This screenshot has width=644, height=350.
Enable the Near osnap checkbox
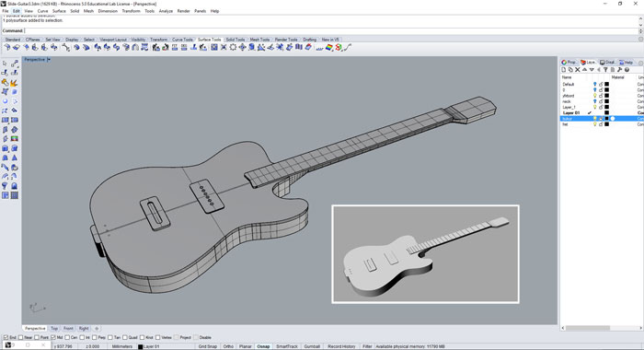[x=21, y=338]
